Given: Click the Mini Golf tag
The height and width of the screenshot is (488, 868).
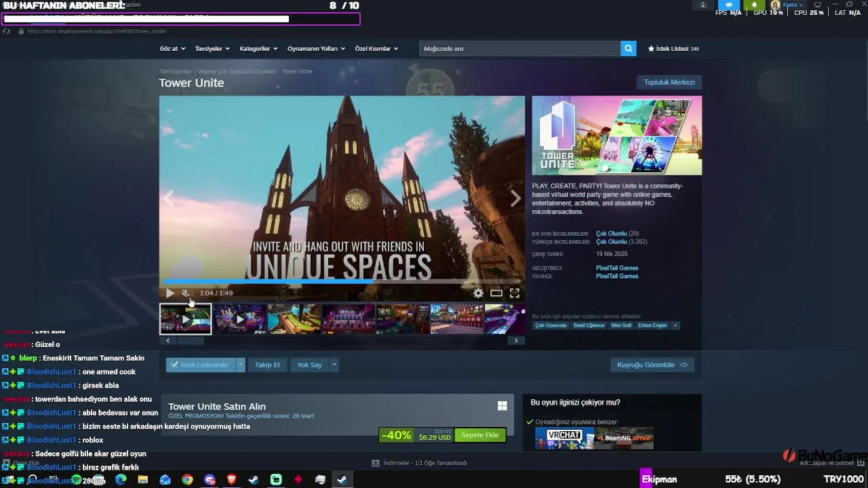Looking at the screenshot, I should 621,325.
